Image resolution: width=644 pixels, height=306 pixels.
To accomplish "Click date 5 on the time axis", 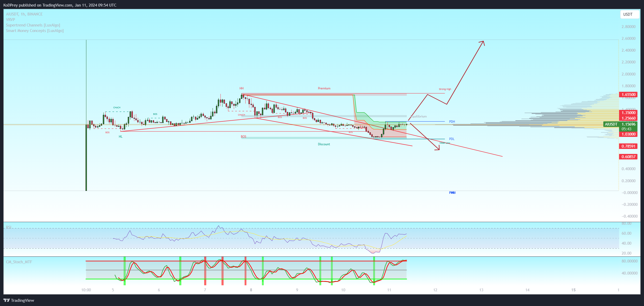I will (x=113, y=290).
